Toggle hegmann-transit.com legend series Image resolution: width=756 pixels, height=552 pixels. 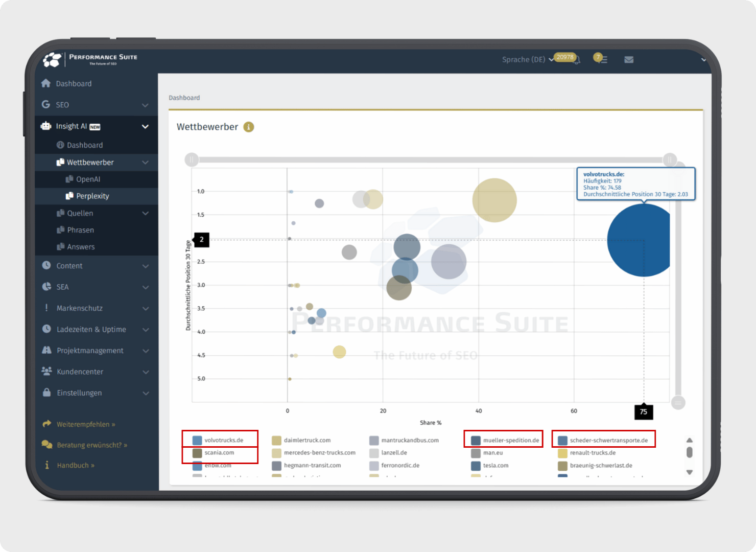pos(306,466)
